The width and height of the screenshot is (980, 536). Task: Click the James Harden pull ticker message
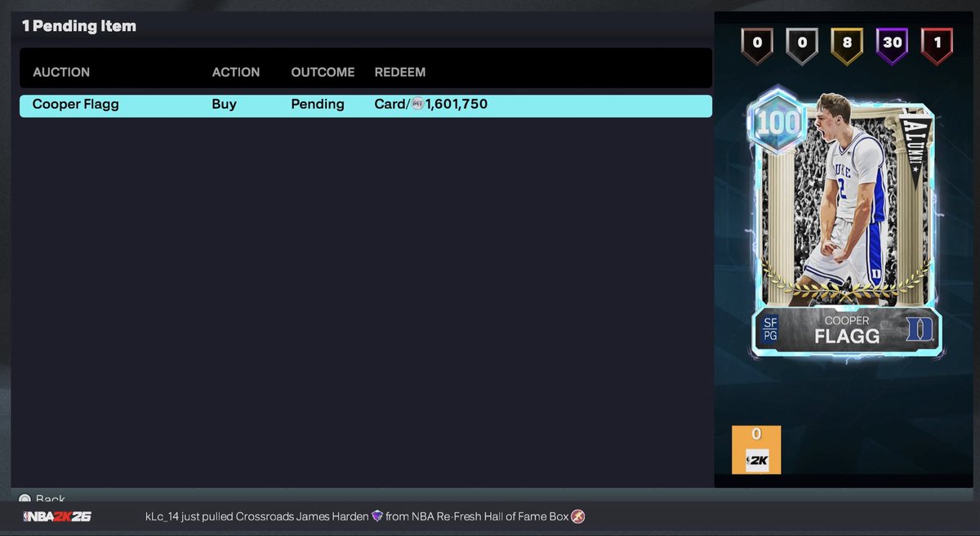tap(365, 516)
